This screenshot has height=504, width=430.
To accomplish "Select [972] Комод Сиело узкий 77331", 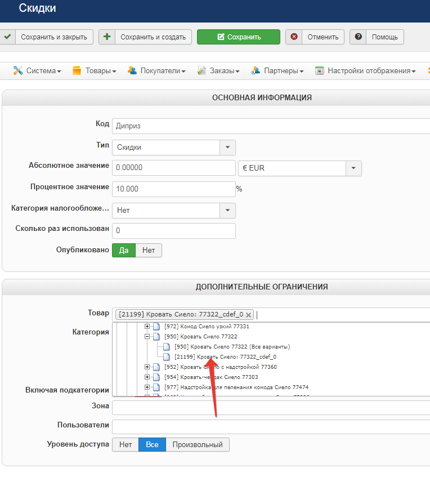I will (207, 327).
